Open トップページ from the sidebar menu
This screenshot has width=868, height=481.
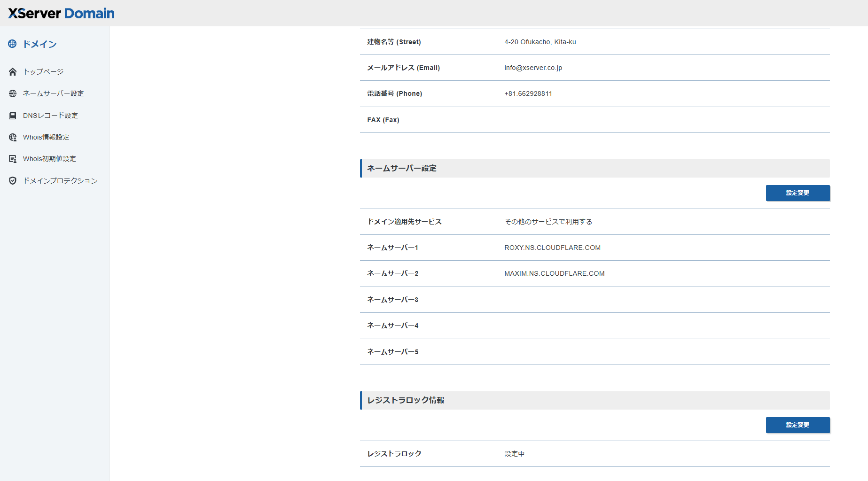click(x=43, y=72)
